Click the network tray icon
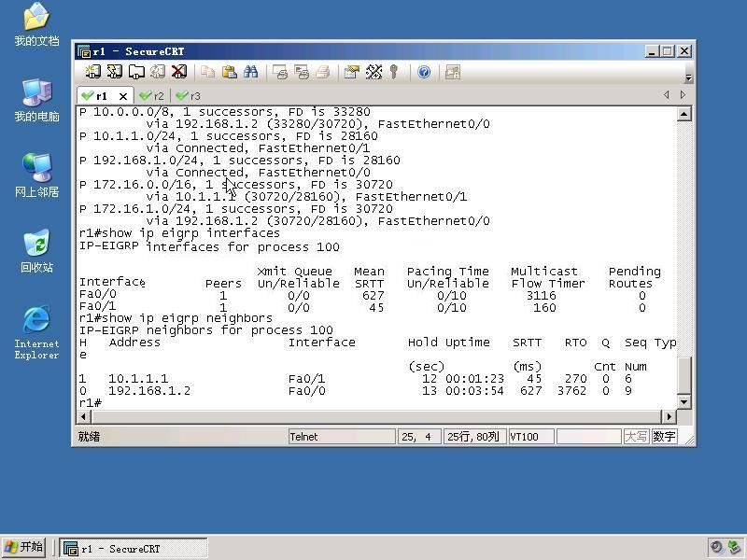This screenshot has width=747, height=560. click(x=735, y=548)
